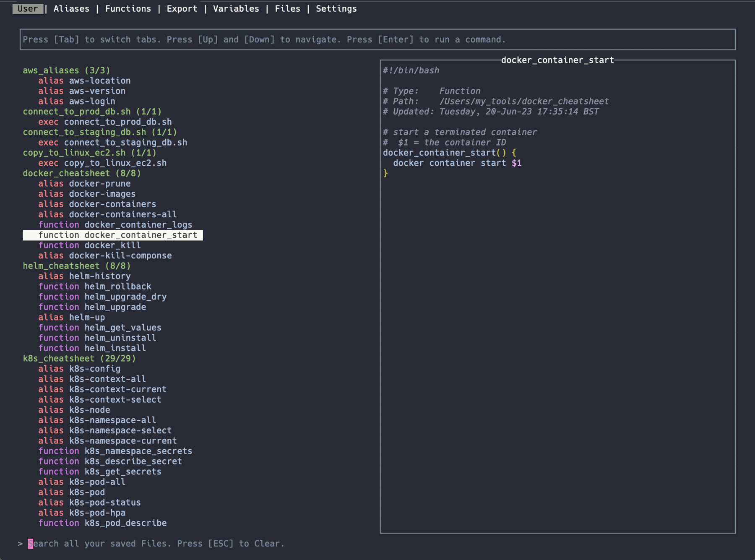This screenshot has width=755, height=560.
Task: Open the Files tab
Action: click(x=287, y=9)
